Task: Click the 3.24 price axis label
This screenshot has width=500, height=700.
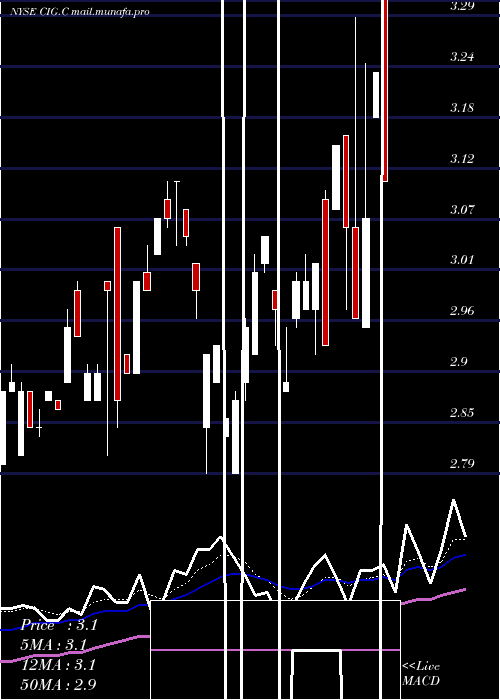Action: click(462, 57)
